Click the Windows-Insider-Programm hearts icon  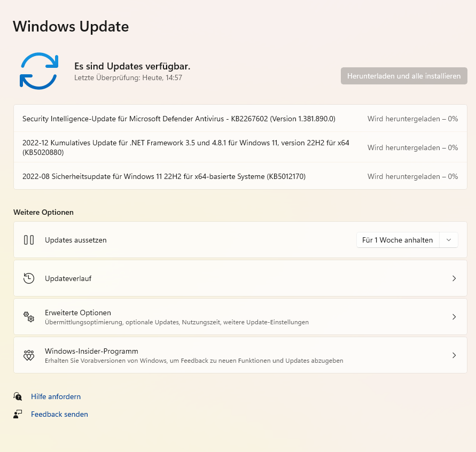point(29,355)
